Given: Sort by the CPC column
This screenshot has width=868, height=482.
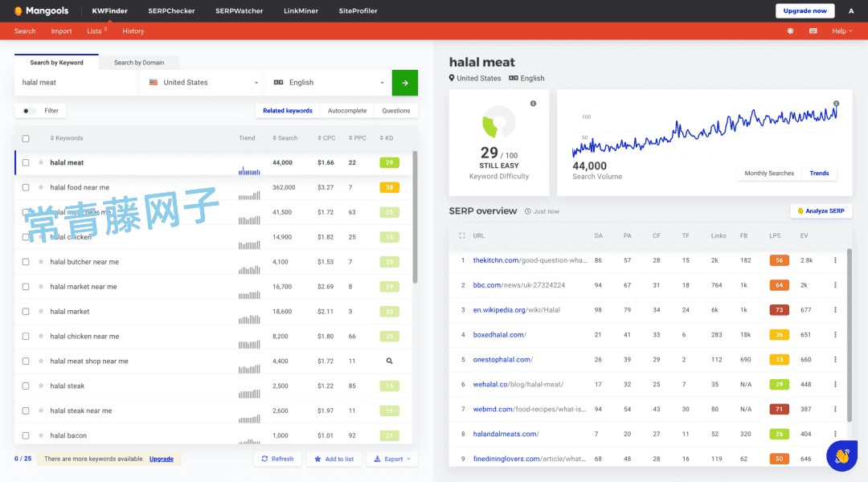Looking at the screenshot, I should (326, 138).
